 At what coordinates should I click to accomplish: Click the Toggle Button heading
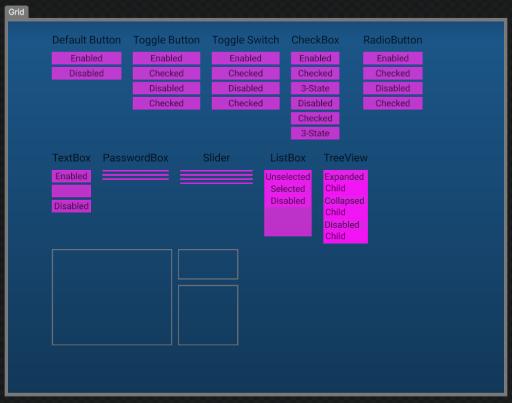166,40
